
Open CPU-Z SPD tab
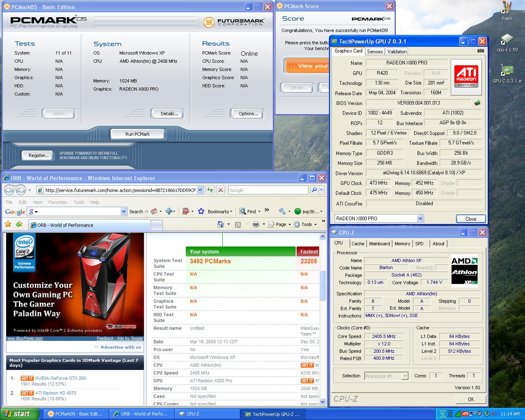(x=419, y=244)
